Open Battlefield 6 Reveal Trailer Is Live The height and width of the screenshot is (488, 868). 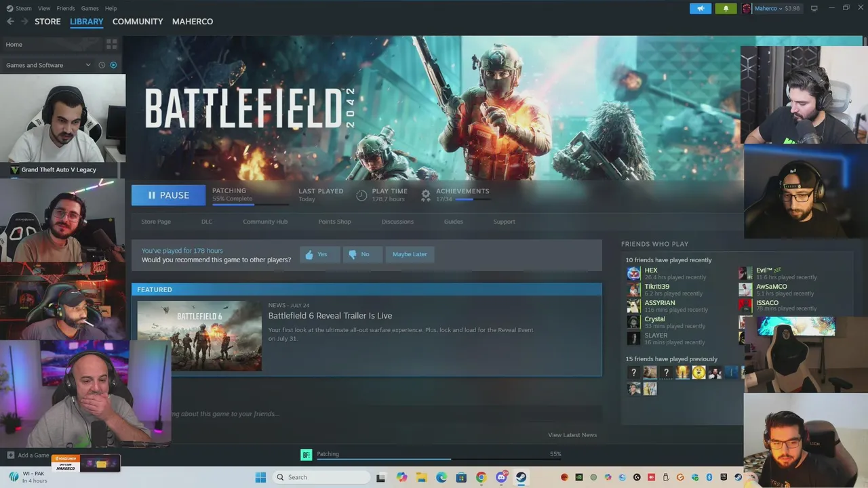point(330,316)
